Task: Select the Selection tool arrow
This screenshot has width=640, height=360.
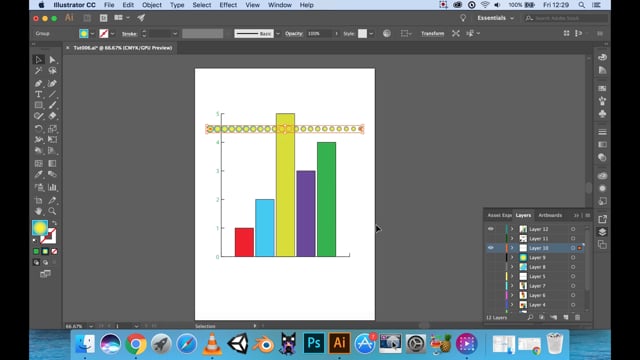Action: coord(38,60)
